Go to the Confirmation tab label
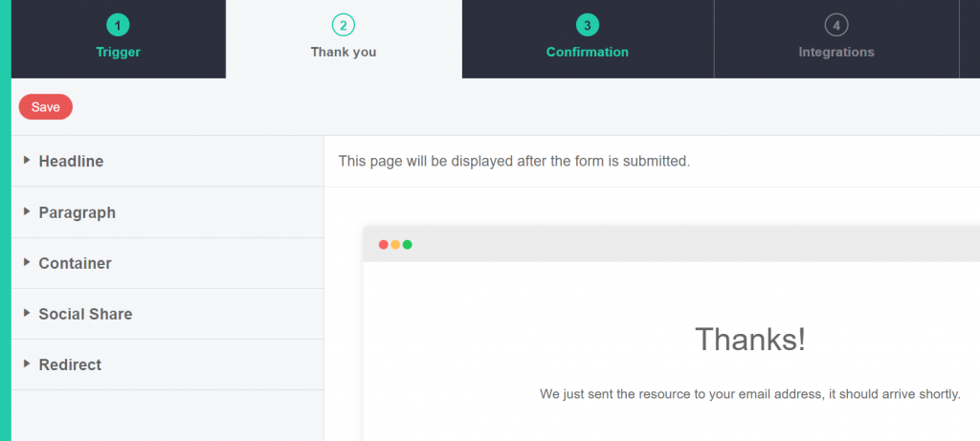 coord(587,52)
